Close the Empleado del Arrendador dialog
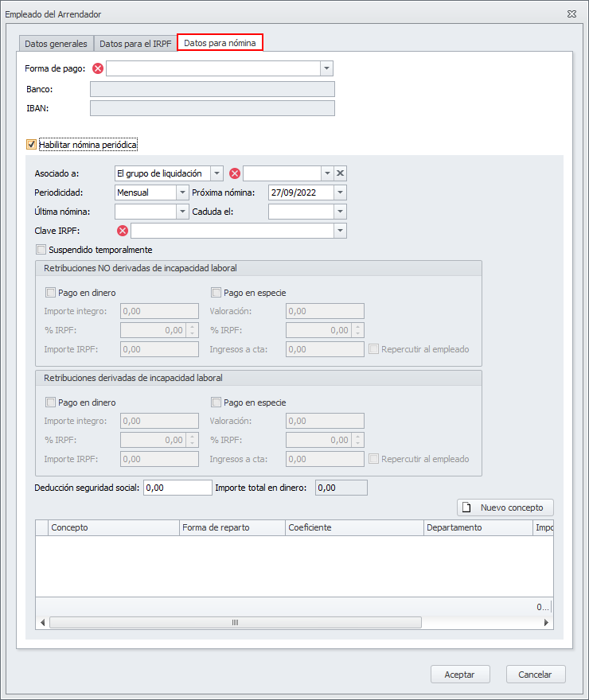Viewport: 589px width, 700px height. 571,14
